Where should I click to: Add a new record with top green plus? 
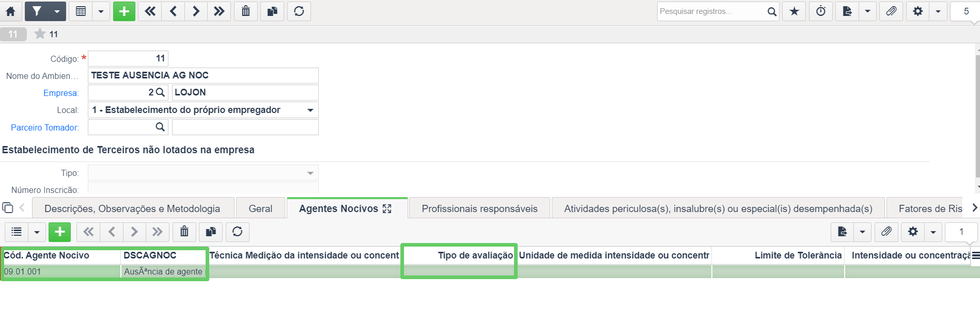124,11
